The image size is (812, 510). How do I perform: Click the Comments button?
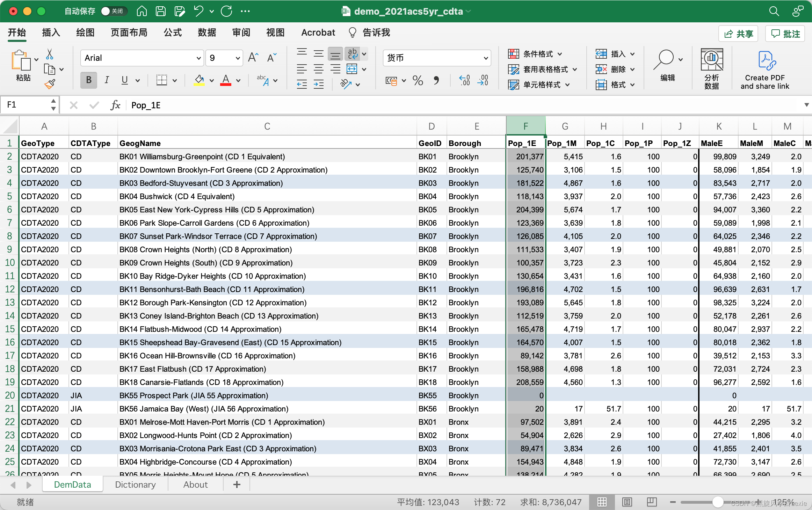point(785,34)
